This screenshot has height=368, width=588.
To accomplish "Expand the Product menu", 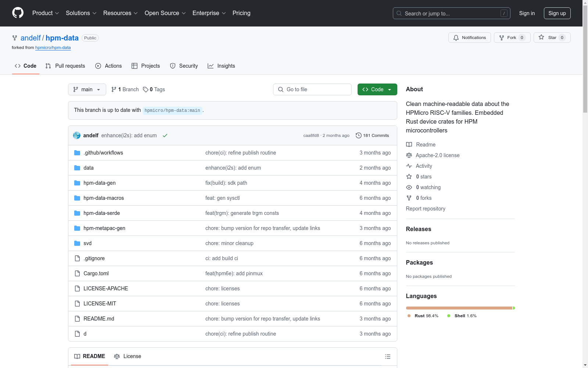I will point(46,13).
